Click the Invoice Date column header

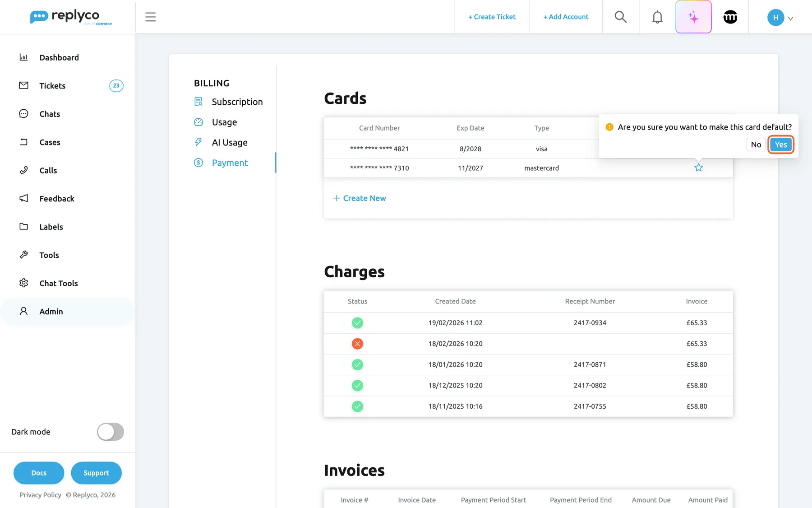[417, 500]
